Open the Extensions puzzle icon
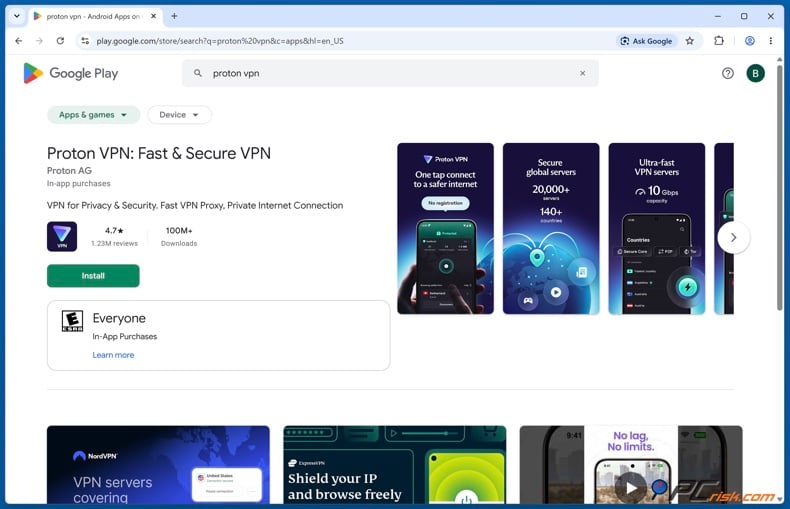This screenshot has height=509, width=790. point(719,41)
